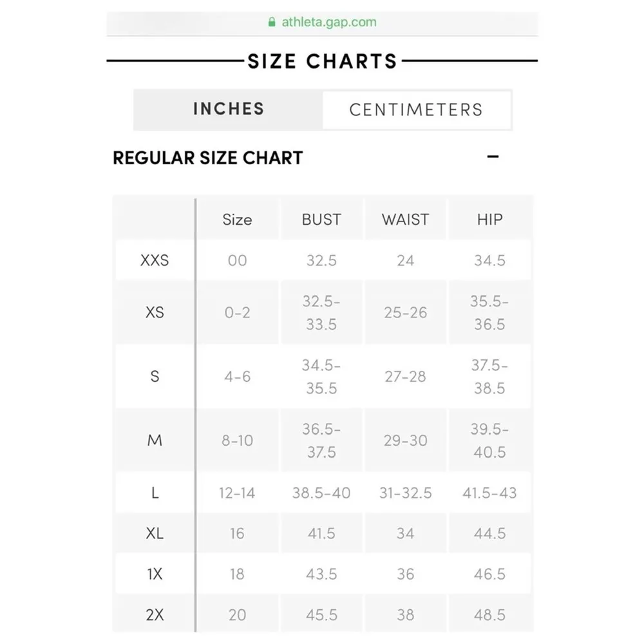Select the XL row label
Image resolution: width=644 pixels, height=644 pixels.
pos(155,533)
